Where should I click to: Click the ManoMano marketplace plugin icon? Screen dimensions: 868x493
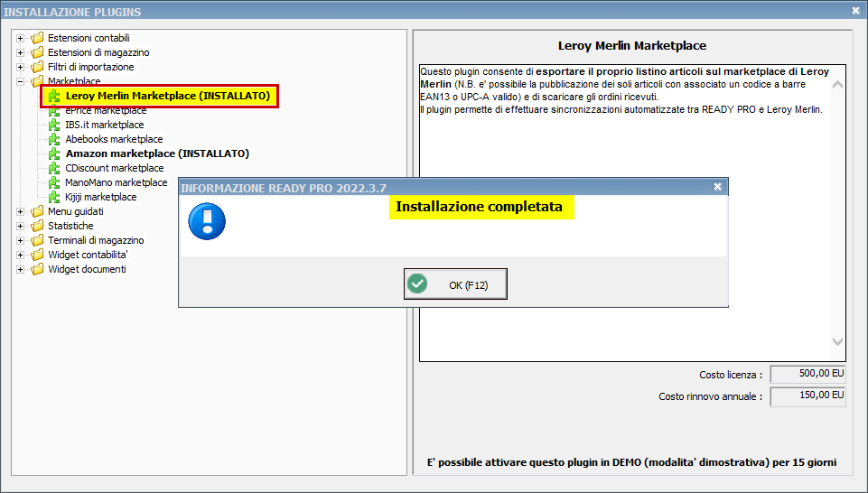click(x=54, y=182)
